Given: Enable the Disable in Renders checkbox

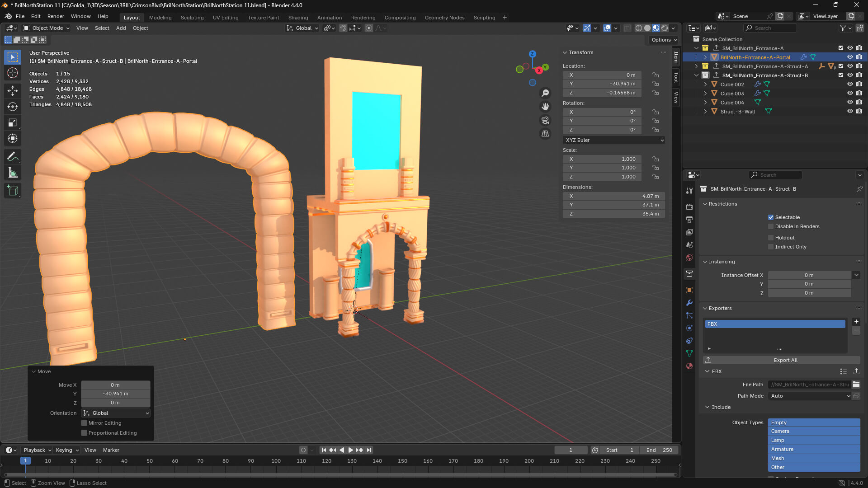Looking at the screenshot, I should pos(771,226).
